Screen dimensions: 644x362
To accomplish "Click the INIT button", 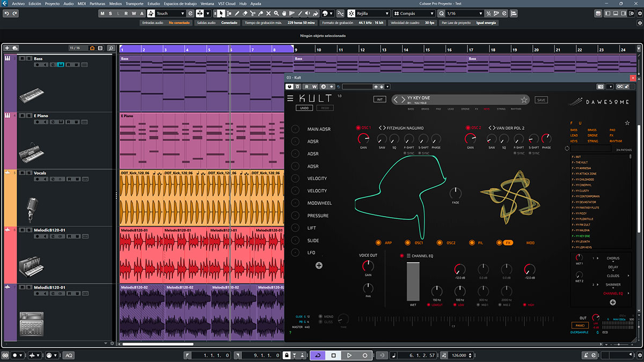I will point(379,99).
